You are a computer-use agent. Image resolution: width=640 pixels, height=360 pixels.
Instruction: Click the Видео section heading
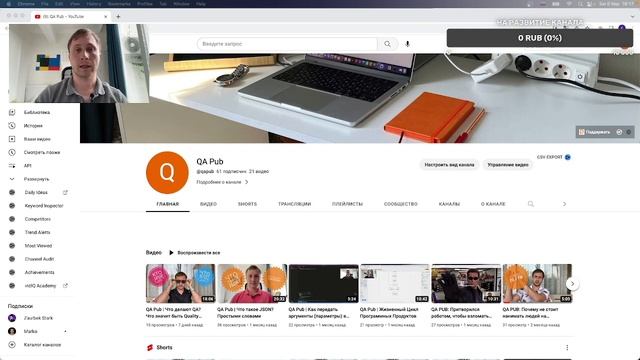pos(153,253)
